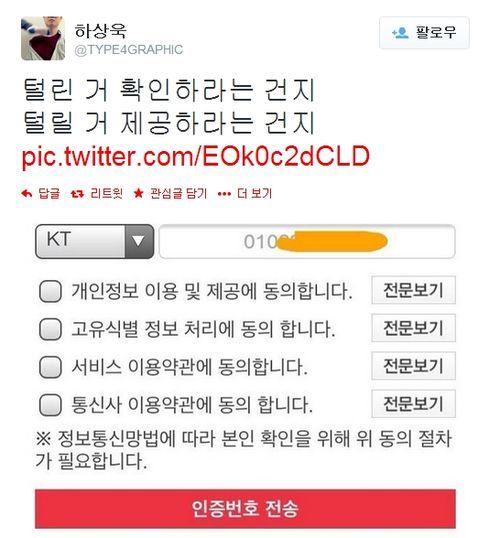This screenshot has height=538, width=500.
Task: Click the retweet arrows icon
Action: (77, 194)
